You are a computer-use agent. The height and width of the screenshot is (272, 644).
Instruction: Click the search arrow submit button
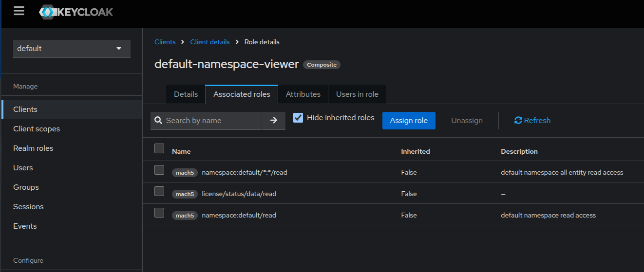[x=273, y=120]
